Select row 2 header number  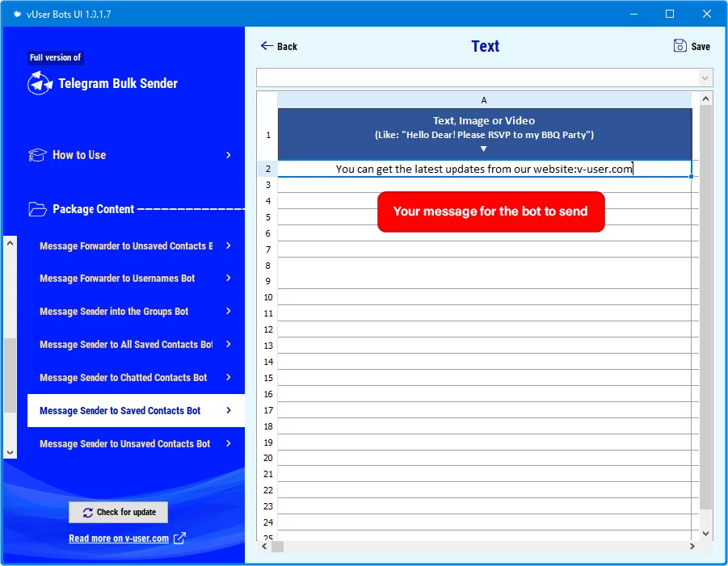268,169
